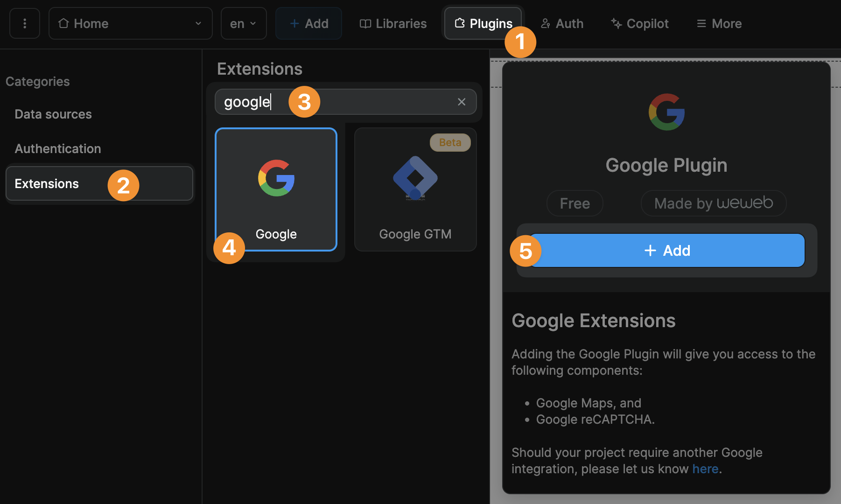Open the language dropdown showing en
Screen dimensions: 841x504
(x=243, y=23)
